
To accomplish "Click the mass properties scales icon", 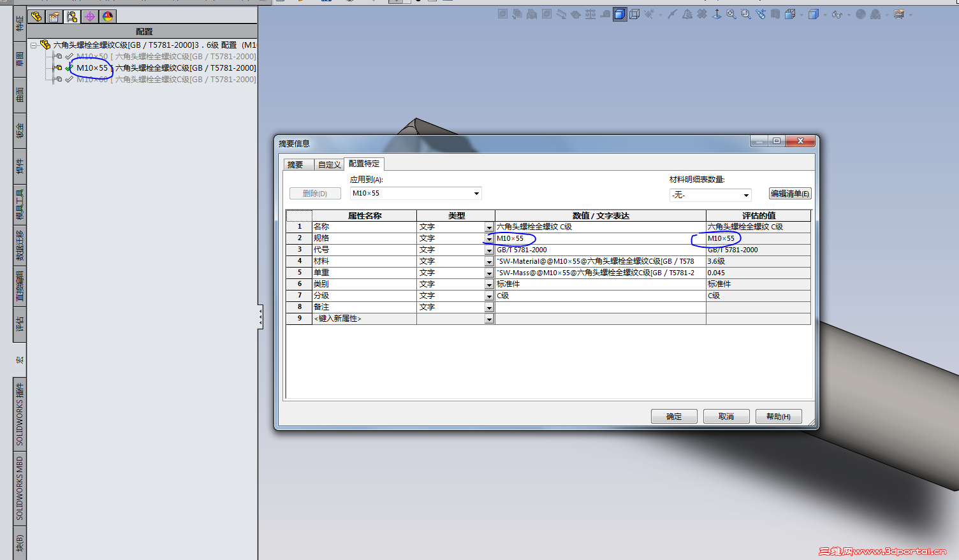I will (x=590, y=14).
